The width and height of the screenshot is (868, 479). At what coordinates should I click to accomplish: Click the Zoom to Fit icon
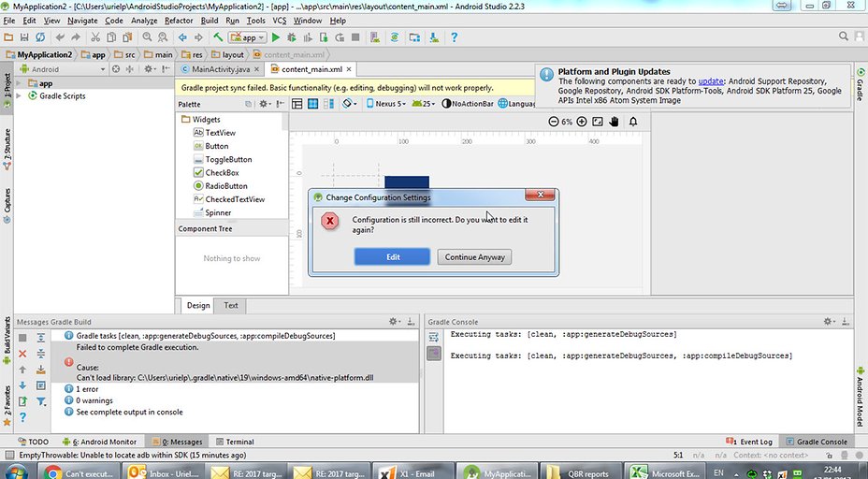pos(598,122)
